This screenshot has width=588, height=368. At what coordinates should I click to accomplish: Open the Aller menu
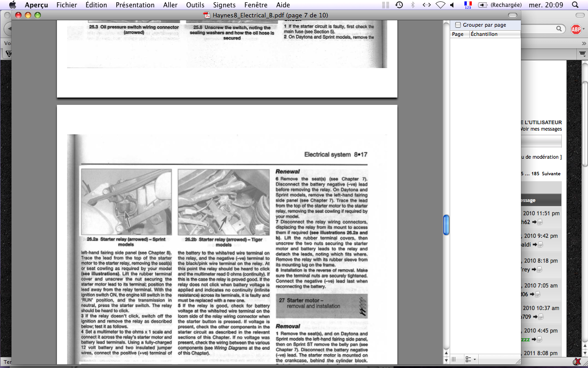coord(170,5)
